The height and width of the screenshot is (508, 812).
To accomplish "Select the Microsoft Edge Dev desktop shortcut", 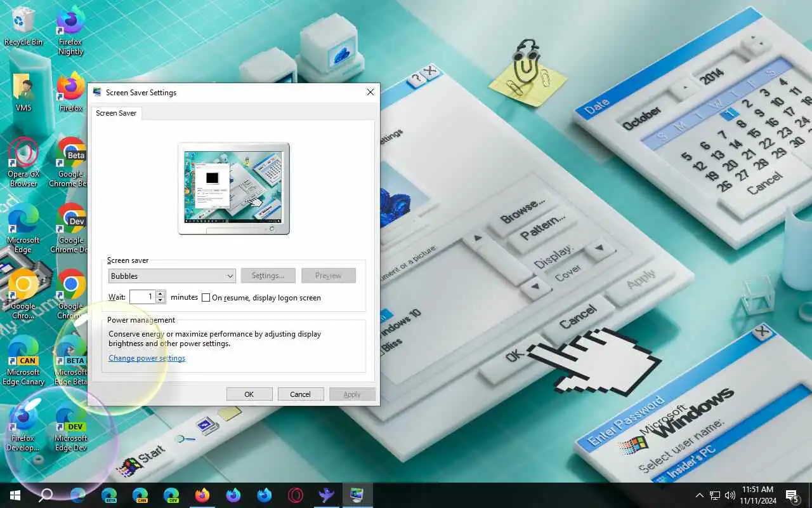I will (x=71, y=427).
